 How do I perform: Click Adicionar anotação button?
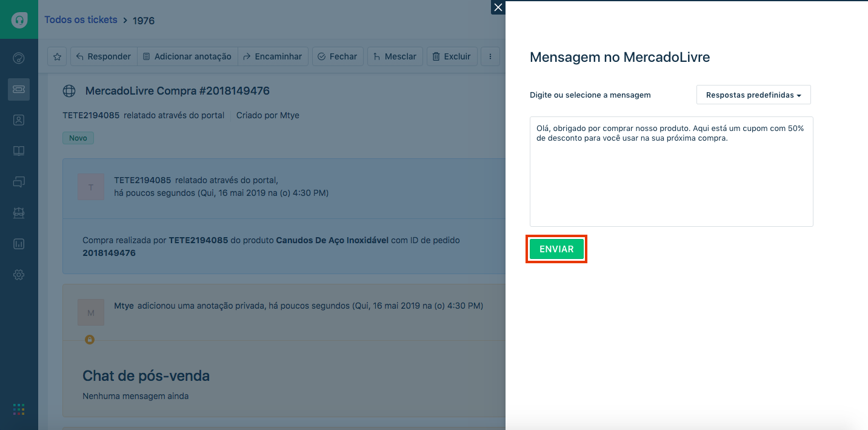[x=187, y=56]
